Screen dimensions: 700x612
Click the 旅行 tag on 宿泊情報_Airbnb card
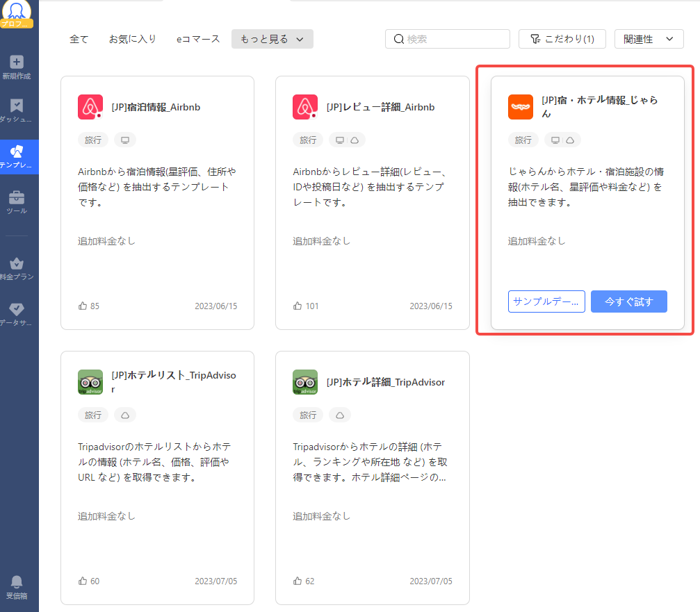pos(93,140)
